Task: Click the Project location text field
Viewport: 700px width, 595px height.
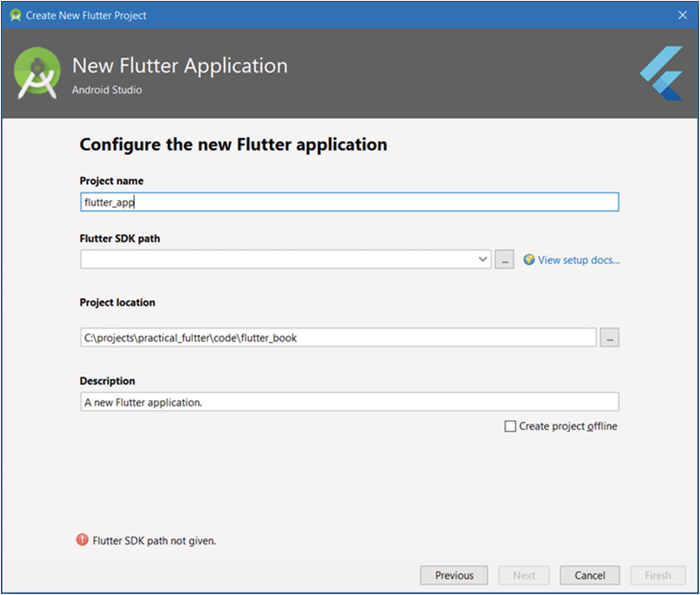Action: click(x=338, y=338)
